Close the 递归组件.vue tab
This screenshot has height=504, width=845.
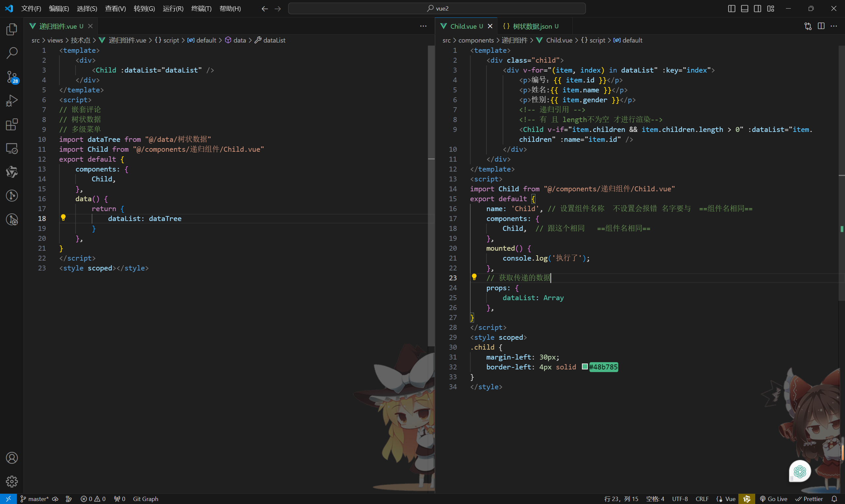coord(90,26)
